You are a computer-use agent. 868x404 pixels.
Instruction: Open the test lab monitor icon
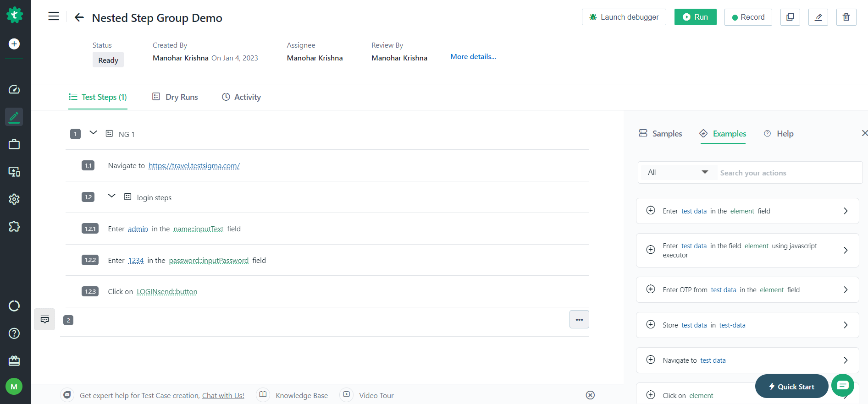point(14,172)
